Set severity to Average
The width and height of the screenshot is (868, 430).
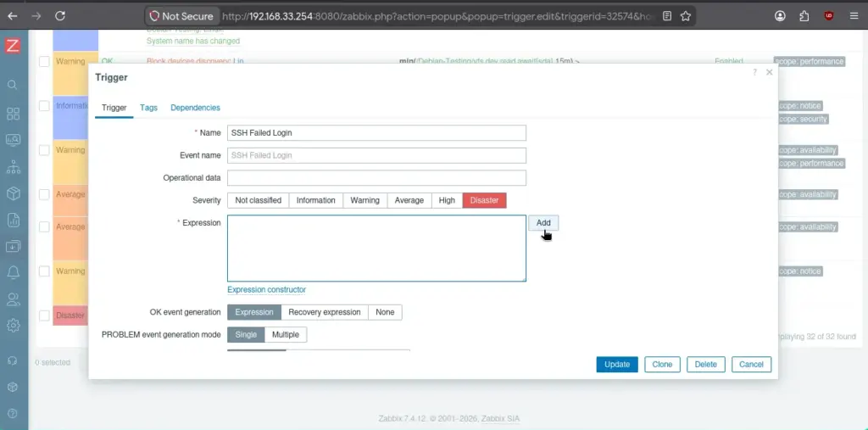point(409,200)
